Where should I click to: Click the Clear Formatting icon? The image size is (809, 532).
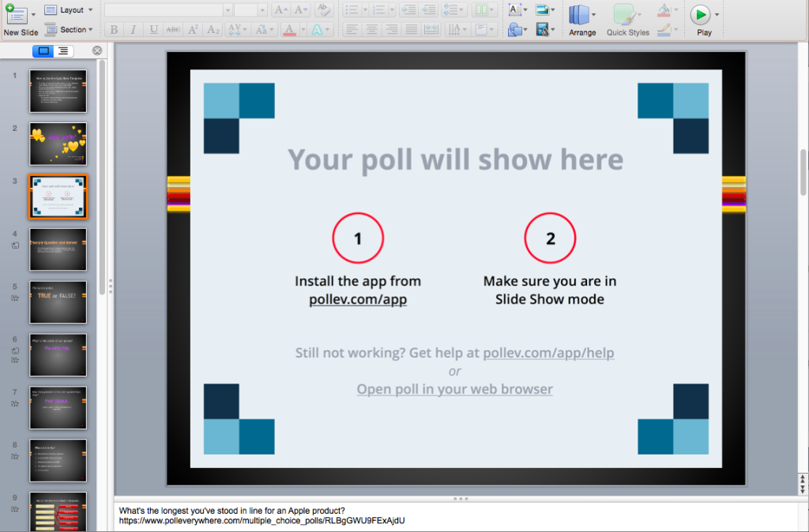325,9
